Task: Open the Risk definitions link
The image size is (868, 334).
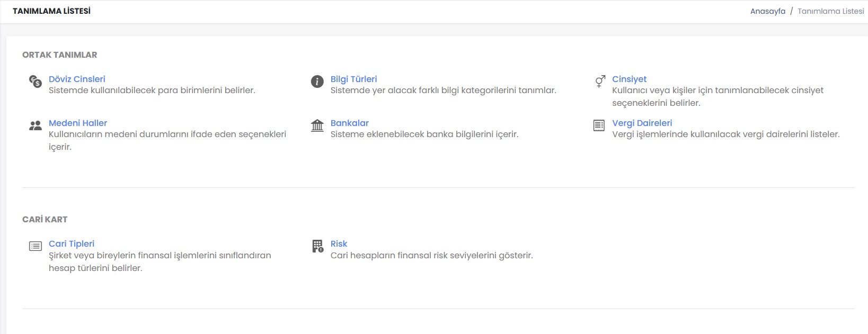Action: coord(339,243)
